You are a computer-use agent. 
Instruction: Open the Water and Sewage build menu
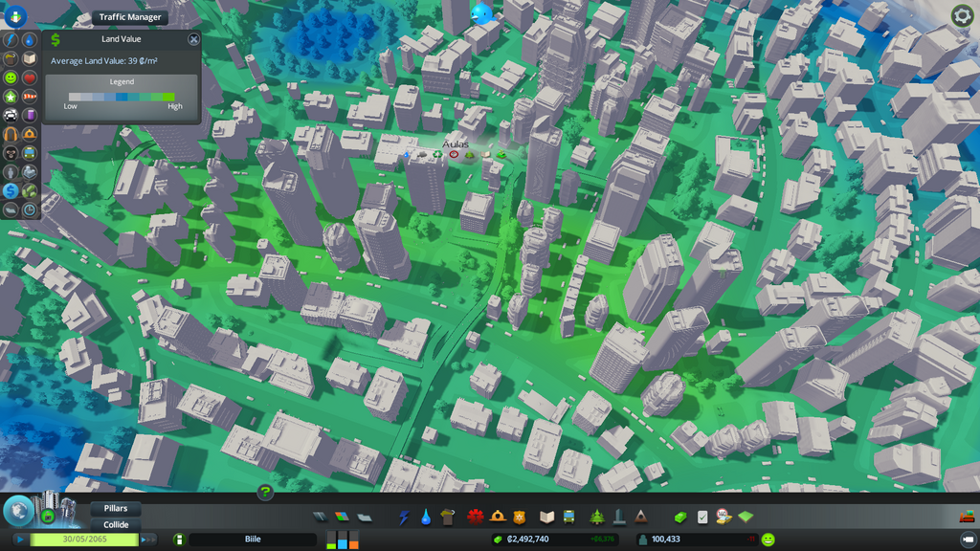tap(426, 518)
